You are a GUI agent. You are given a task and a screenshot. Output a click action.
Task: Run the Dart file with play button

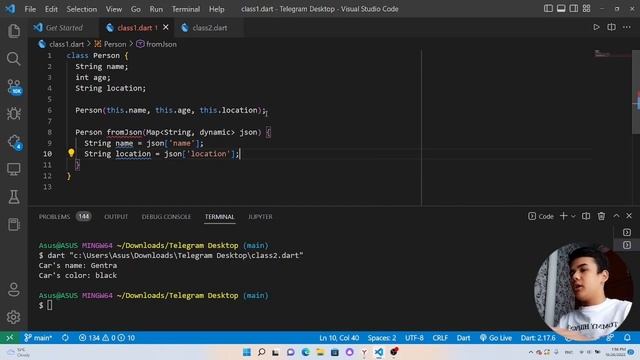pyautogui.click(x=596, y=27)
